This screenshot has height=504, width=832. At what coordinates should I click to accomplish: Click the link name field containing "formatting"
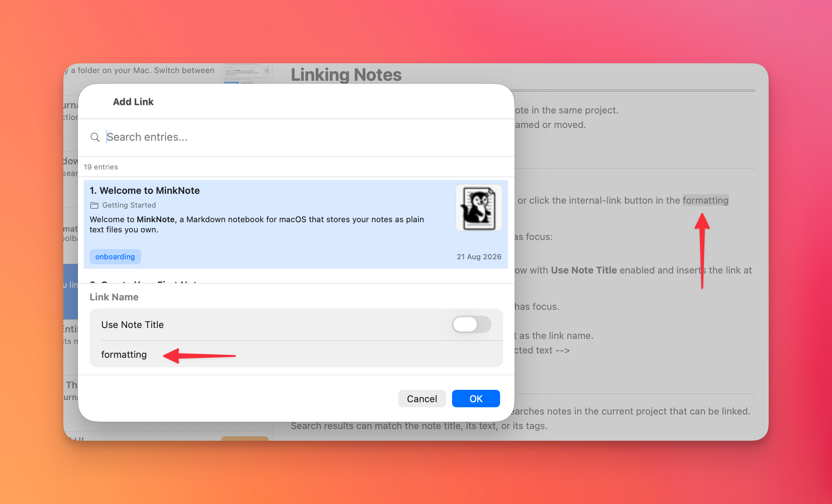tap(296, 355)
